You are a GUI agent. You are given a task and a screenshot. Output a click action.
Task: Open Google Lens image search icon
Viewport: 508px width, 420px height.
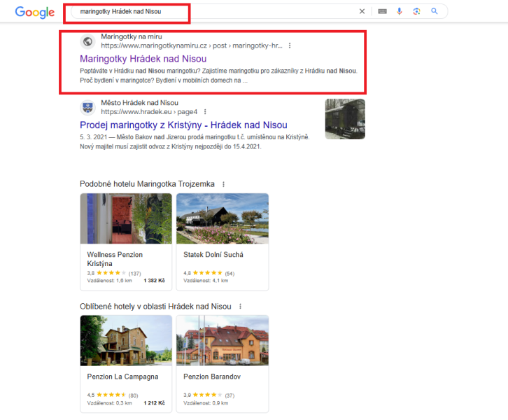pos(416,11)
